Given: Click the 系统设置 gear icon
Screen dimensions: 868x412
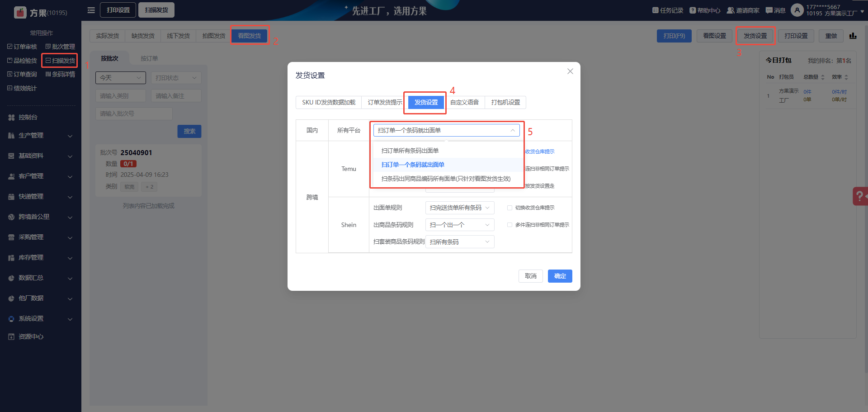Looking at the screenshot, I should coord(11,319).
